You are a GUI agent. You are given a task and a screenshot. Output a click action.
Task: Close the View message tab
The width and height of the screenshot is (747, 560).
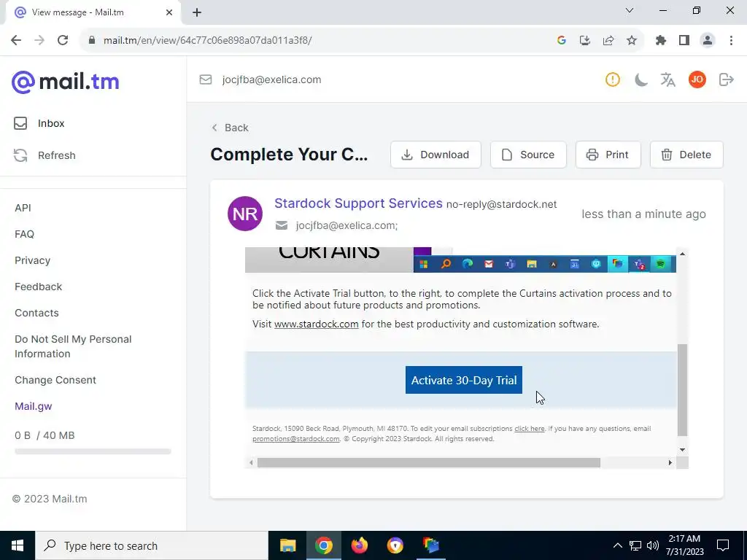pyautogui.click(x=169, y=12)
